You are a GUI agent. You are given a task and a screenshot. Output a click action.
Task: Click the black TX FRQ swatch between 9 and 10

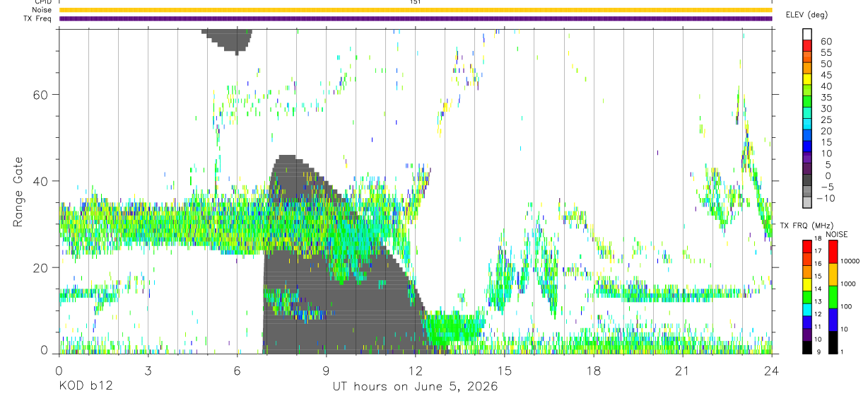(x=807, y=347)
